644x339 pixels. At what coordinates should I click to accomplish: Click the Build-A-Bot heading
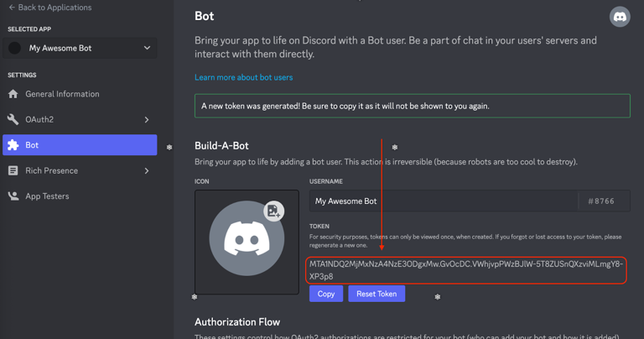pyautogui.click(x=221, y=146)
